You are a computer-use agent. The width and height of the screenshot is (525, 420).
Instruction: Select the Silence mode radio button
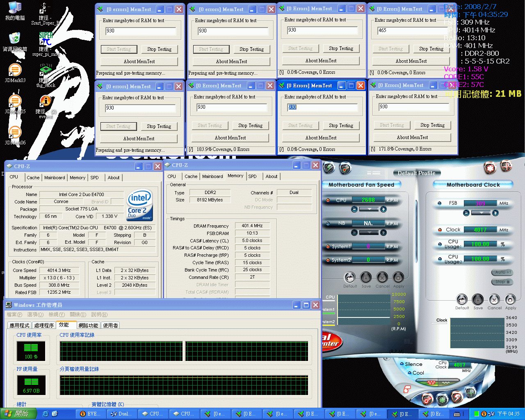click(402, 364)
